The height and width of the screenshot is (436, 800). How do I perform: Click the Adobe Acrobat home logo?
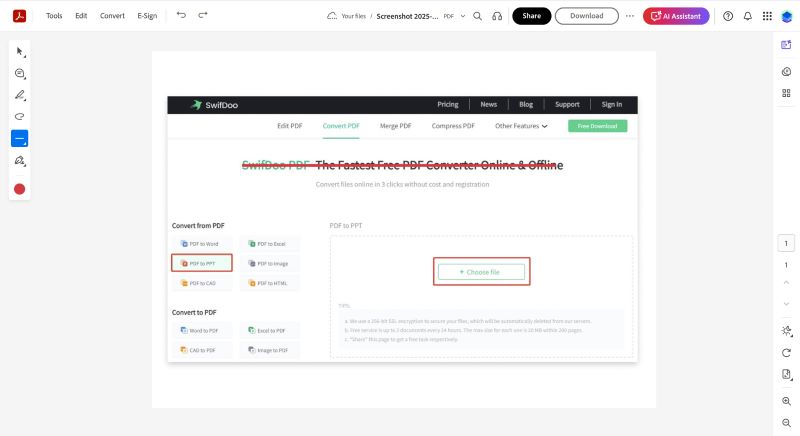point(19,16)
